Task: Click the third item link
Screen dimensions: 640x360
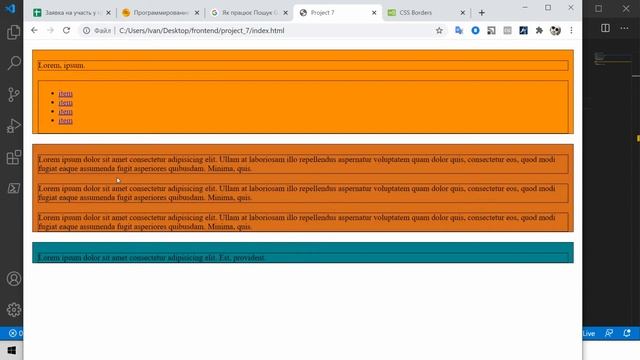Action: pos(65,112)
